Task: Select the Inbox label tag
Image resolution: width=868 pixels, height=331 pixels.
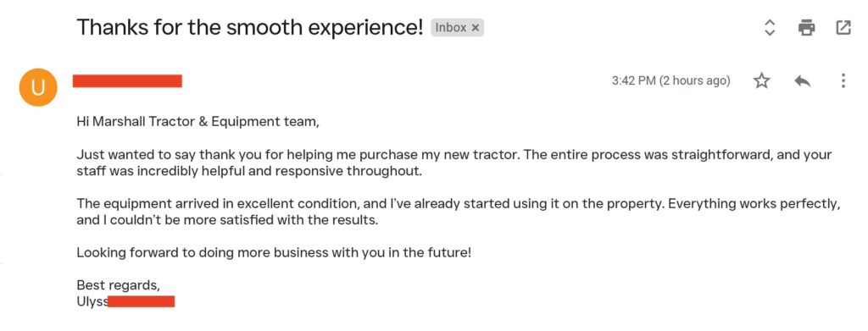Action: click(457, 28)
